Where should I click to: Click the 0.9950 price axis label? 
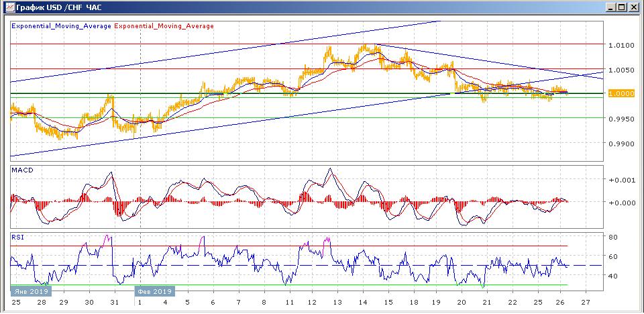click(x=621, y=119)
